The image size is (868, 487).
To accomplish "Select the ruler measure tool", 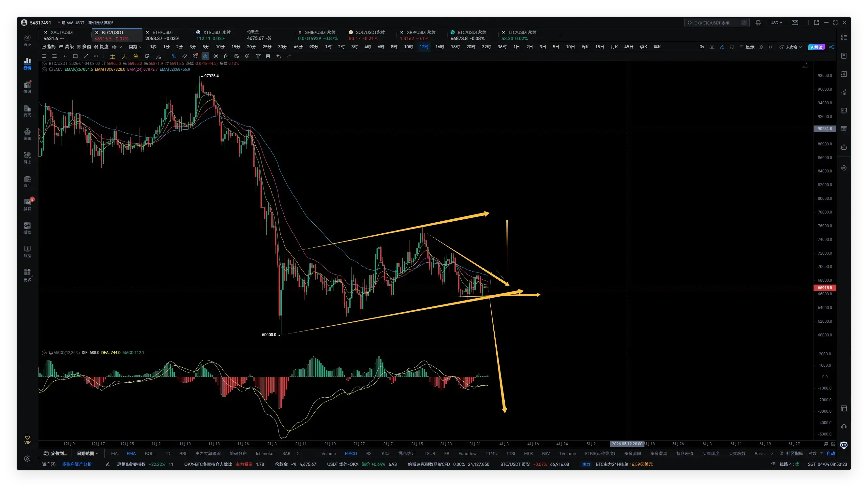I will (x=184, y=56).
